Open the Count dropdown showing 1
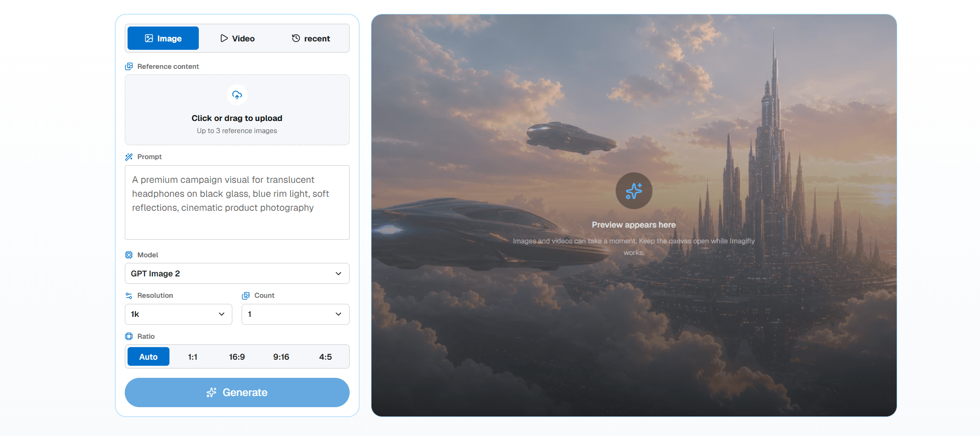 (x=296, y=314)
